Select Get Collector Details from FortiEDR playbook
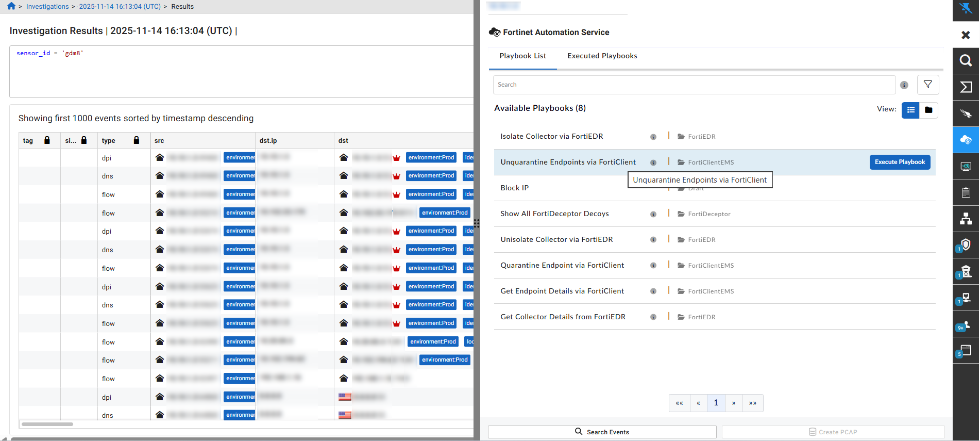 [x=563, y=317]
